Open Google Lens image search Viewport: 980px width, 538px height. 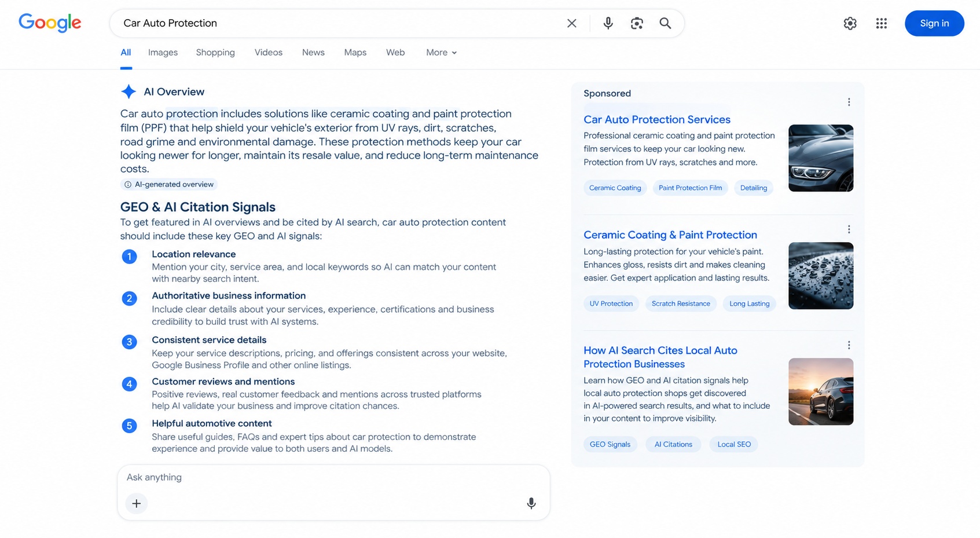(x=637, y=23)
